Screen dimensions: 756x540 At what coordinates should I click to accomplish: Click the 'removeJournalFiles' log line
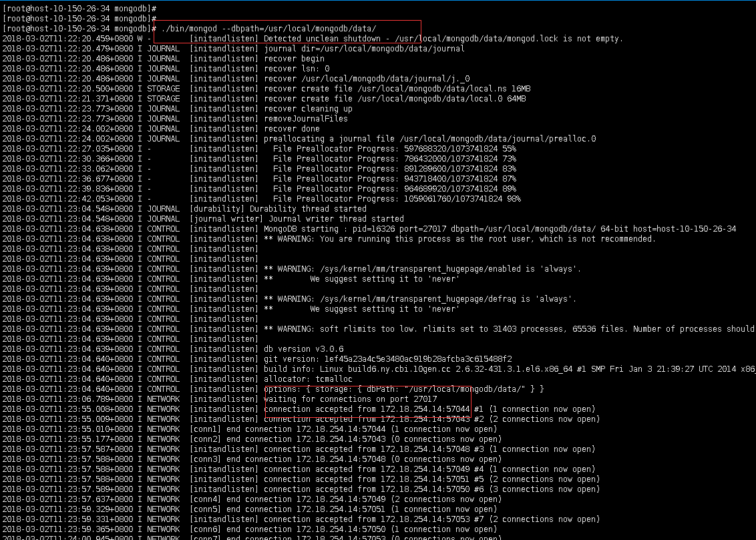click(174, 119)
